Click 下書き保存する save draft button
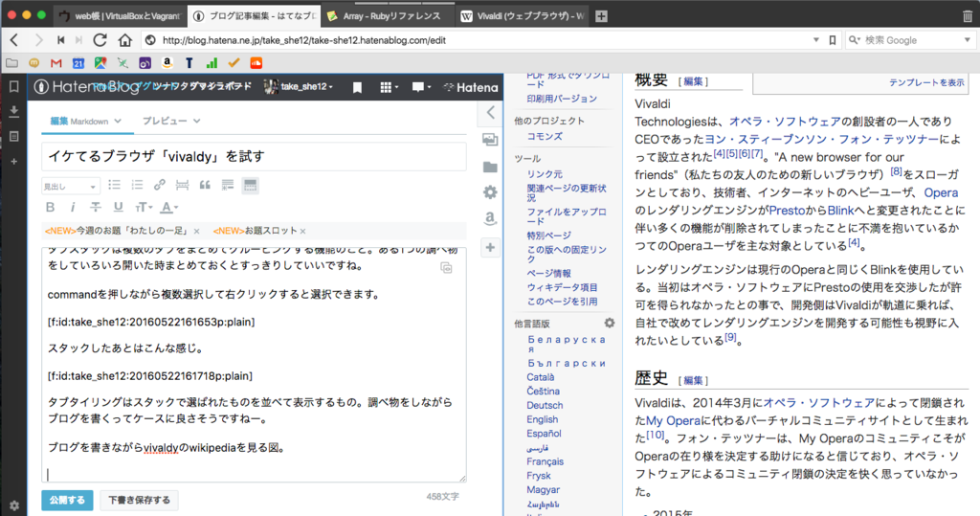This screenshot has height=516, width=980. (x=139, y=500)
